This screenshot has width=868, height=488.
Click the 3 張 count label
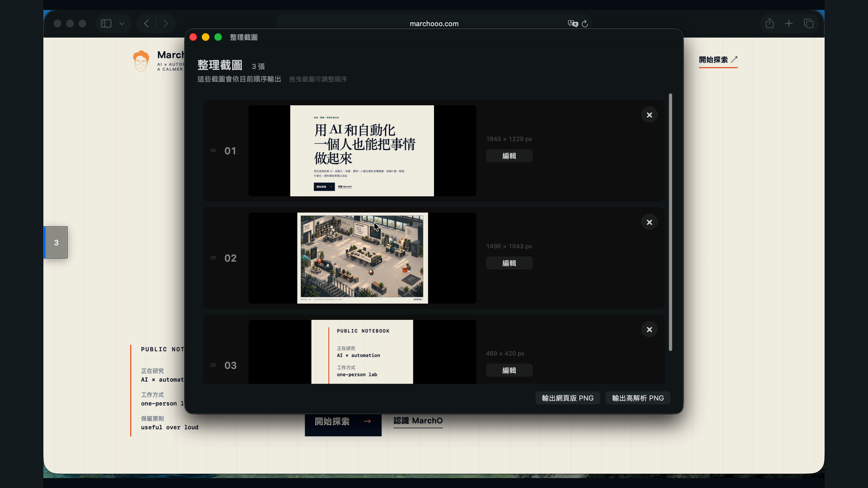coord(258,66)
